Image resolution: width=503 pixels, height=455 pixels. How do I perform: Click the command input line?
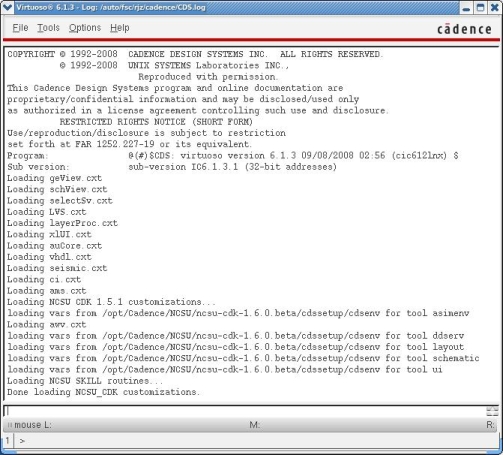[x=245, y=411]
